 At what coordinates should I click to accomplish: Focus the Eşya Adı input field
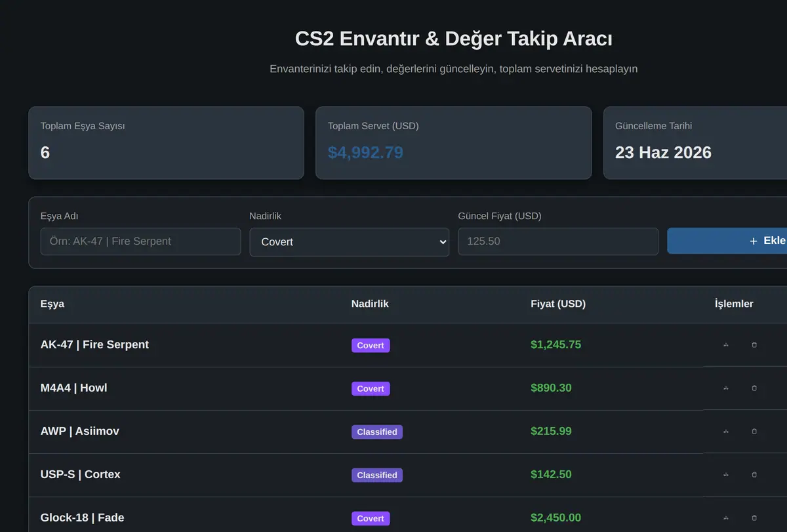141,241
